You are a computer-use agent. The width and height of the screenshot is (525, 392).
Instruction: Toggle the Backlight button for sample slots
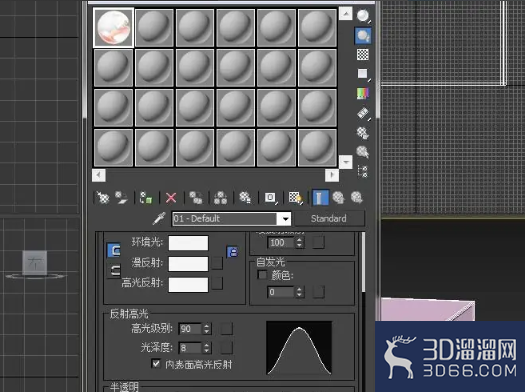pyautogui.click(x=363, y=35)
